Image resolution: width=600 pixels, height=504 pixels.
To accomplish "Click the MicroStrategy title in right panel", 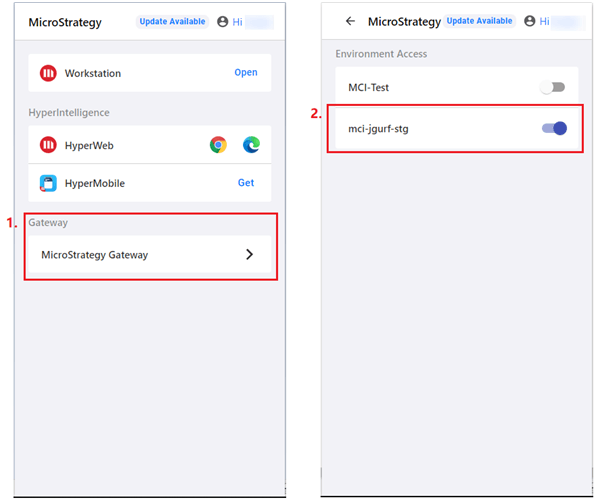I will (x=404, y=21).
